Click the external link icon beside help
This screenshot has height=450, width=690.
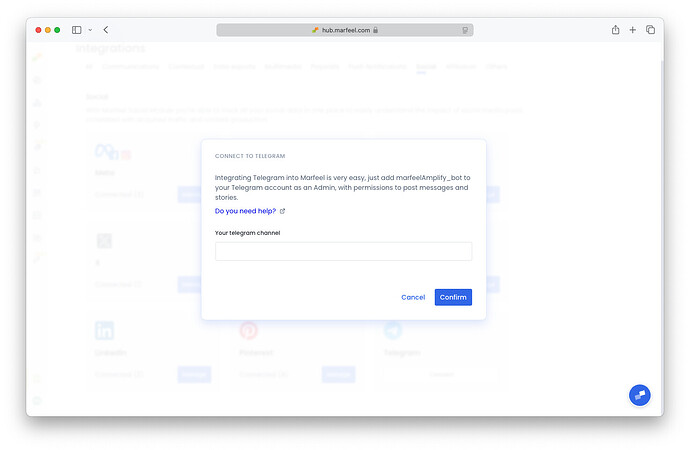point(283,211)
